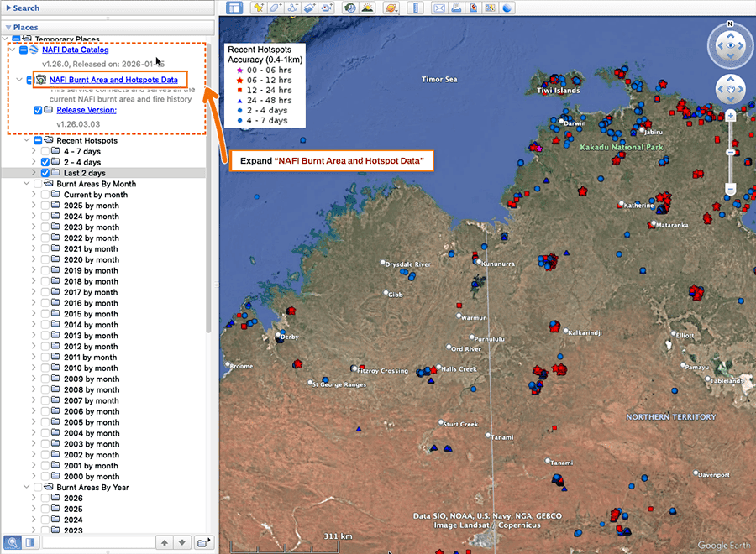Expand the 2000 by month folder
Screen dimensions: 756x554
click(x=34, y=477)
